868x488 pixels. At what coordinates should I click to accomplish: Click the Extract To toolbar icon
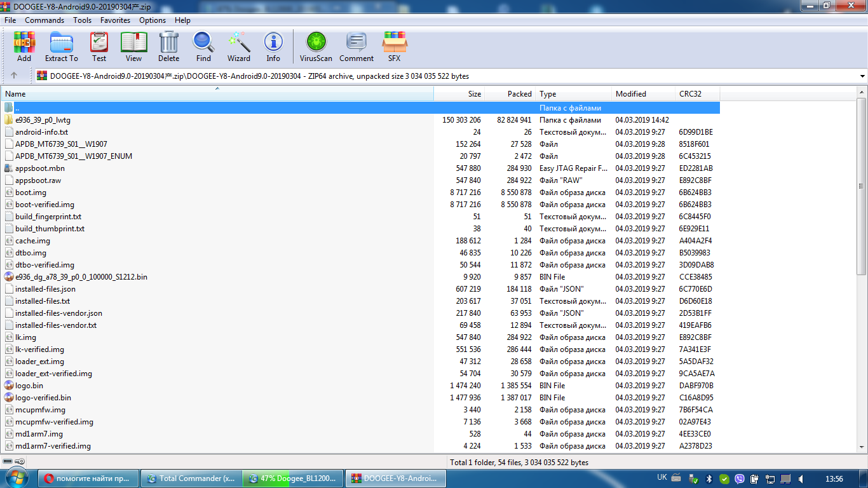tap(62, 47)
